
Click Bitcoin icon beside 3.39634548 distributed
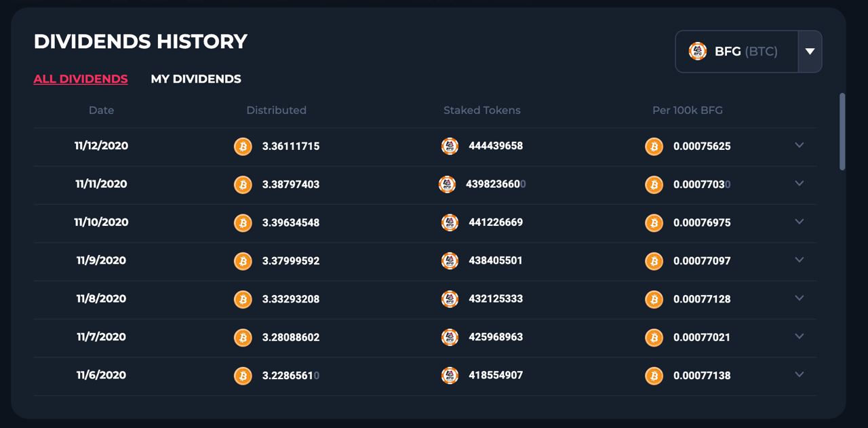[243, 222]
